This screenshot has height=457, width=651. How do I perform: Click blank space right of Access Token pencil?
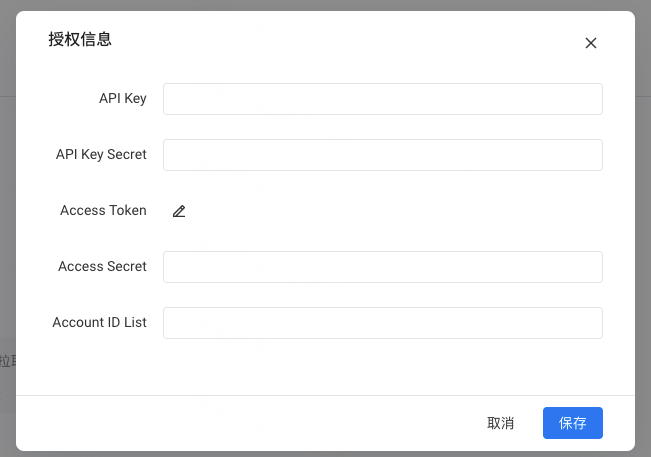[394, 211]
